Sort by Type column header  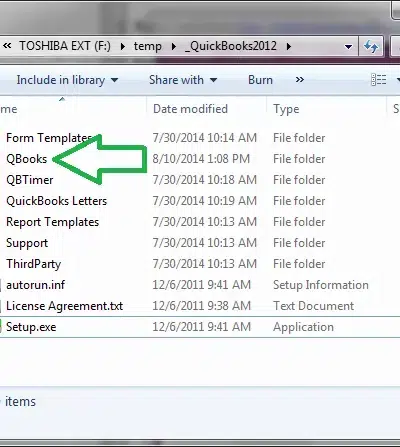286,109
